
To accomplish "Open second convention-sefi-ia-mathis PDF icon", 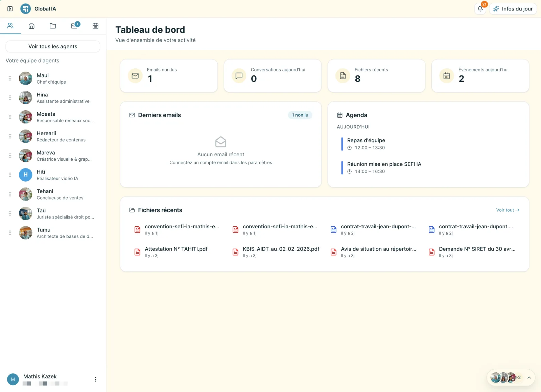I will (x=236, y=230).
